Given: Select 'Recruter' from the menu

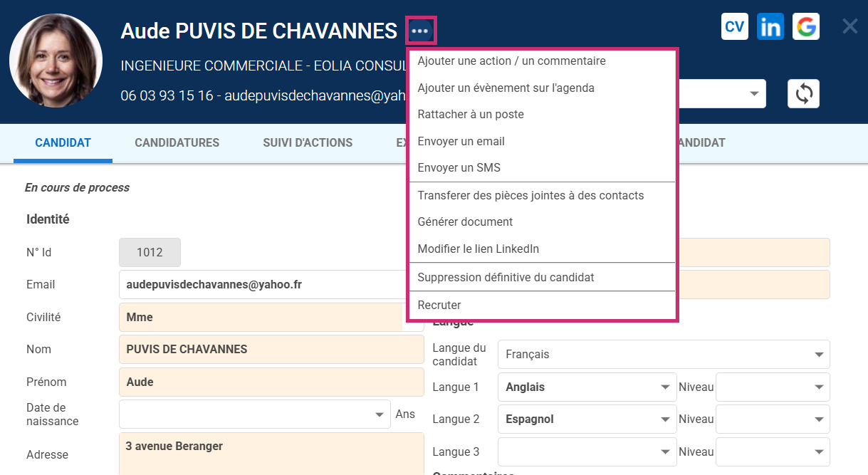Looking at the screenshot, I should (x=439, y=306).
